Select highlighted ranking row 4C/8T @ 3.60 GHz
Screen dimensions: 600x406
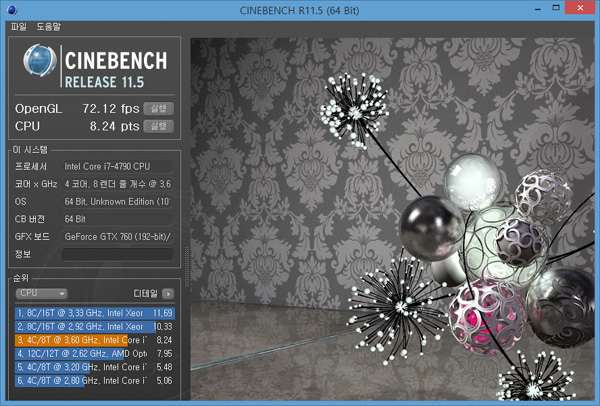95,340
